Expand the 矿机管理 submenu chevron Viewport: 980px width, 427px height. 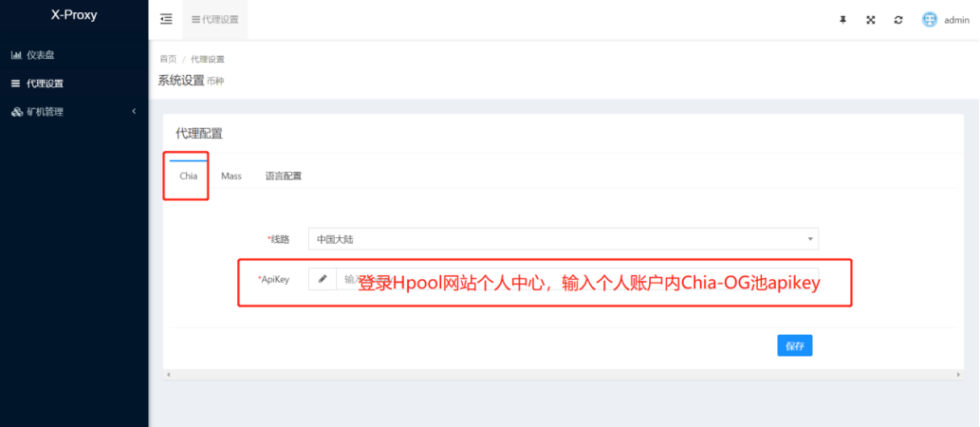pos(134,112)
